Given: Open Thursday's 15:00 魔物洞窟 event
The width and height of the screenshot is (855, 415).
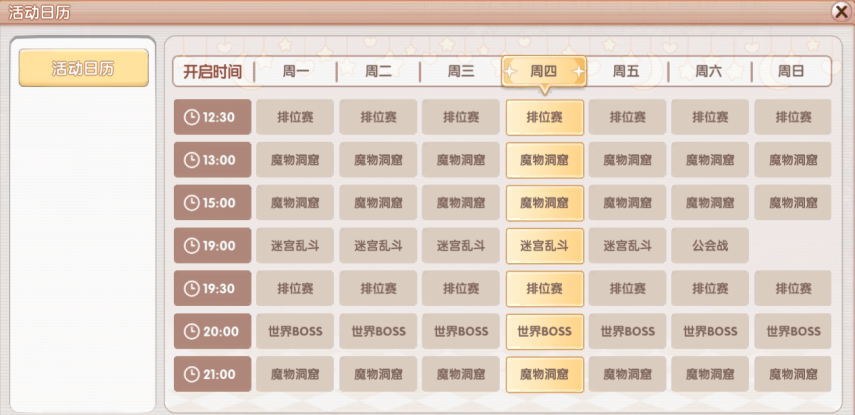Looking at the screenshot, I should pyautogui.click(x=545, y=203).
